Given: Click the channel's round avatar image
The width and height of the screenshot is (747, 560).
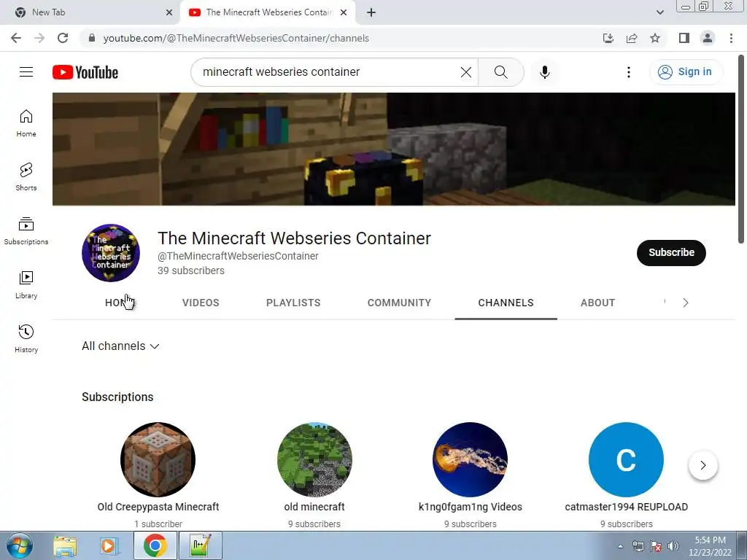Looking at the screenshot, I should [111, 253].
